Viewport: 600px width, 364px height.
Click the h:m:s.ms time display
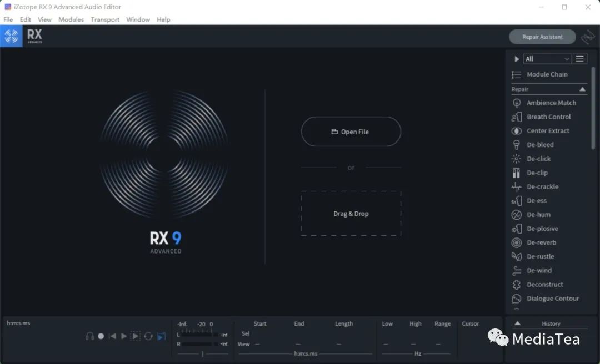pyautogui.click(x=18, y=323)
